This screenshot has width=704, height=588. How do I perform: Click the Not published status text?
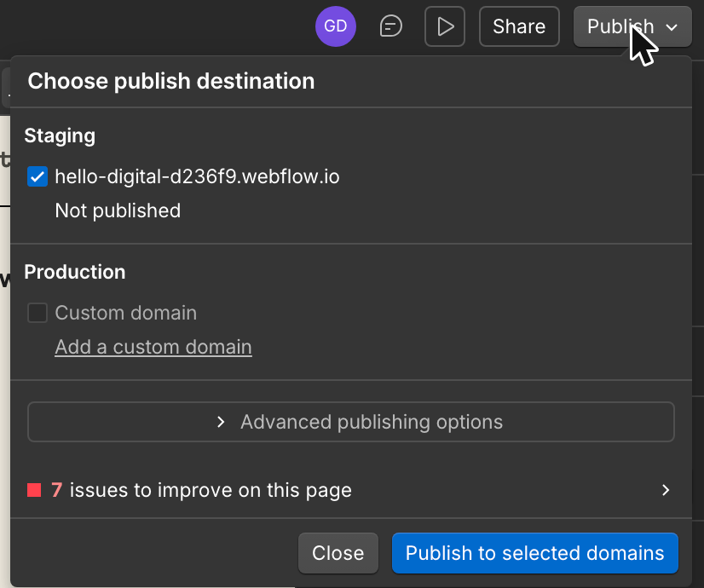coord(118,210)
